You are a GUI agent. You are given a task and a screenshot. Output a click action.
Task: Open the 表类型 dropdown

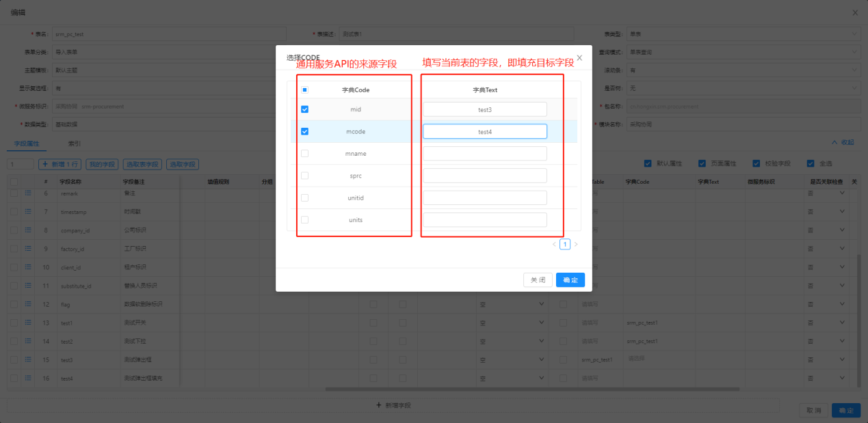744,33
